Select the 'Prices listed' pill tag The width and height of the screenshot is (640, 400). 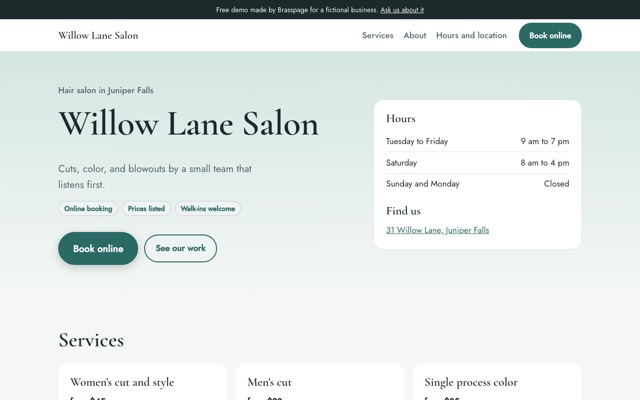click(x=146, y=209)
